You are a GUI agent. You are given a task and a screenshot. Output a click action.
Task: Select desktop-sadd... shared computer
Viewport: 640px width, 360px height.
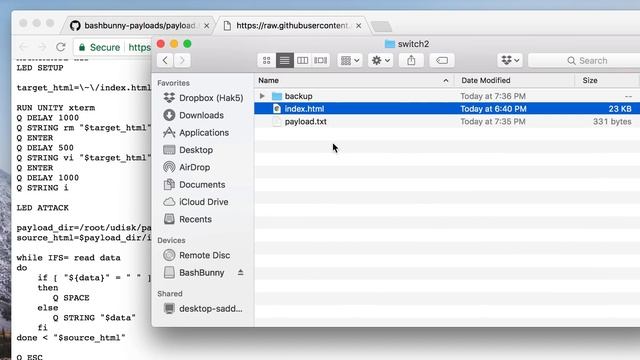point(203,309)
